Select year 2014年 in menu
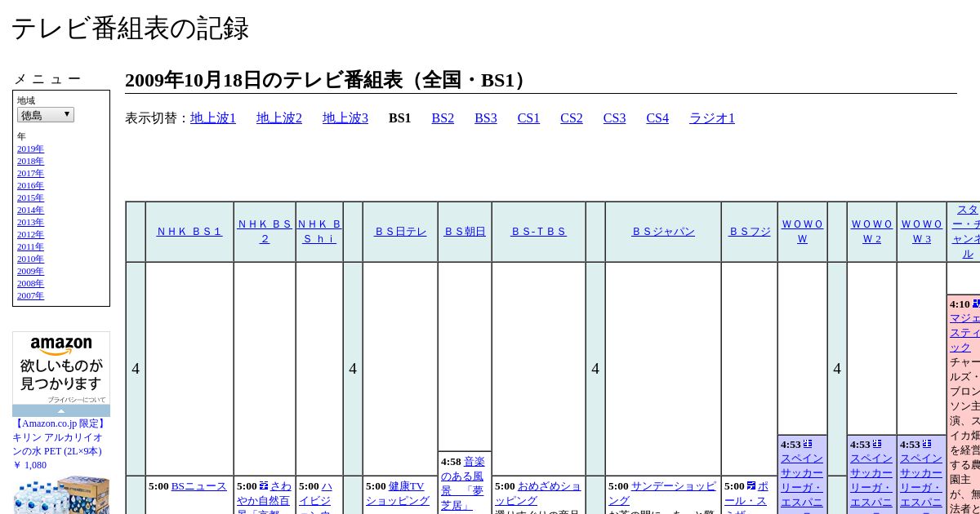Image resolution: width=980 pixels, height=514 pixels. (30, 210)
